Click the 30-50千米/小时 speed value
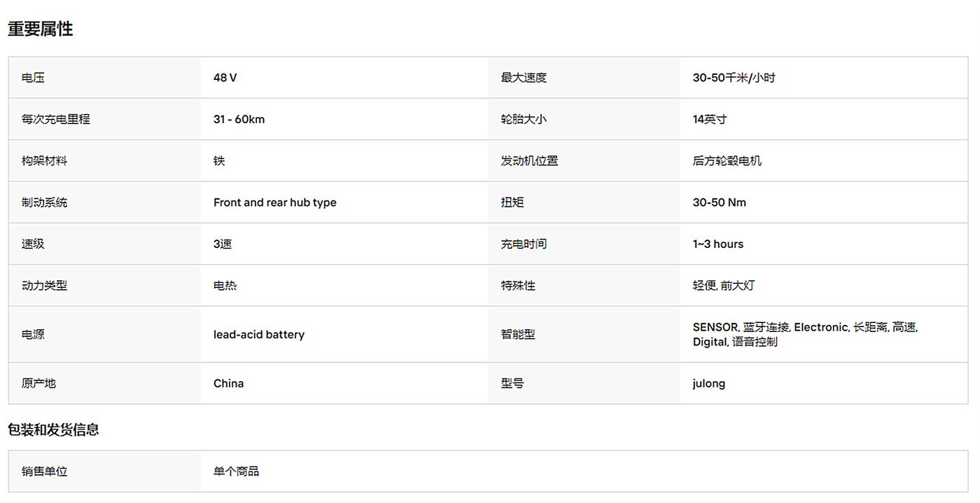Image resolution: width=980 pixels, height=503 pixels. pos(734,78)
